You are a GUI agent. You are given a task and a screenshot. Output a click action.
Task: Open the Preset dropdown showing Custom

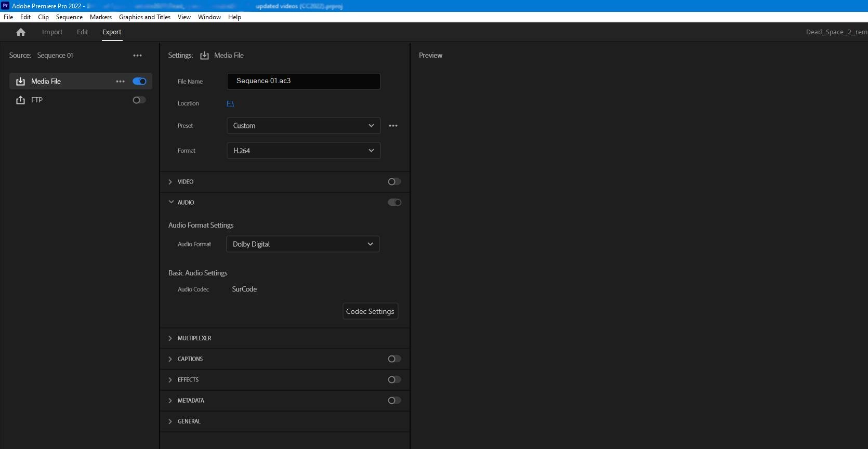click(304, 126)
